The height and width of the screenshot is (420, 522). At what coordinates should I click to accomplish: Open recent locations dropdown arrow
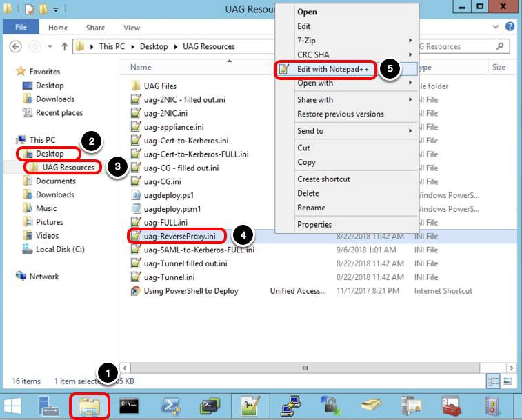[50, 46]
